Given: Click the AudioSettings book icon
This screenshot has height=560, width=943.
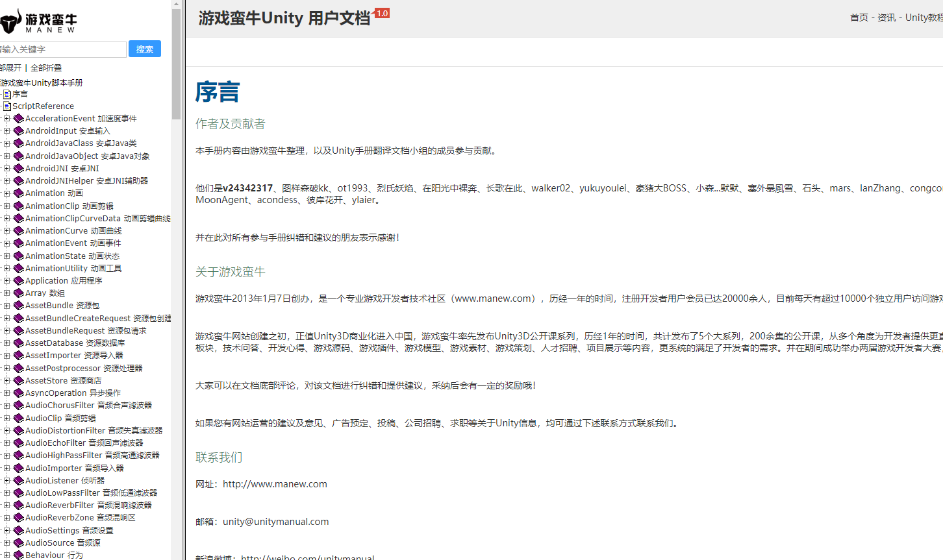Looking at the screenshot, I should pos(19,531).
